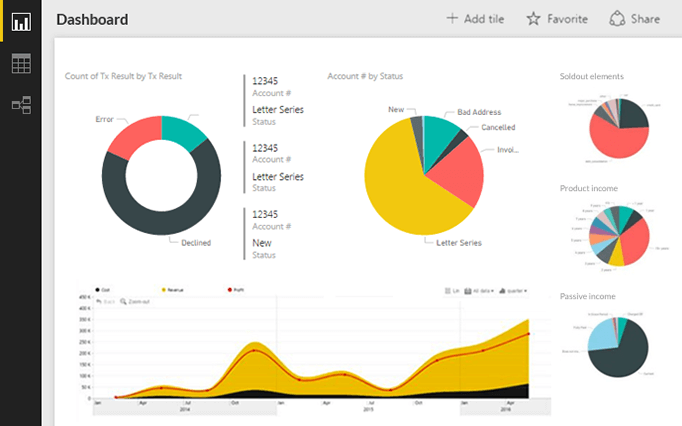This screenshot has height=426, width=682.
Task: Switch to the Data table view icon
Action: [20, 64]
